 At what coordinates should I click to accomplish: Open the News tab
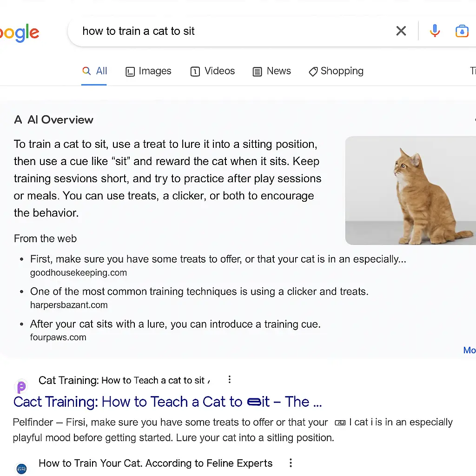pos(272,71)
